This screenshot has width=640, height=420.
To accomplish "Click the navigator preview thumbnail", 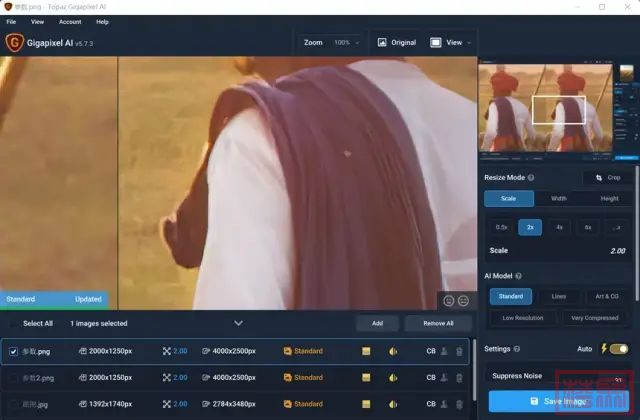I will click(545, 108).
